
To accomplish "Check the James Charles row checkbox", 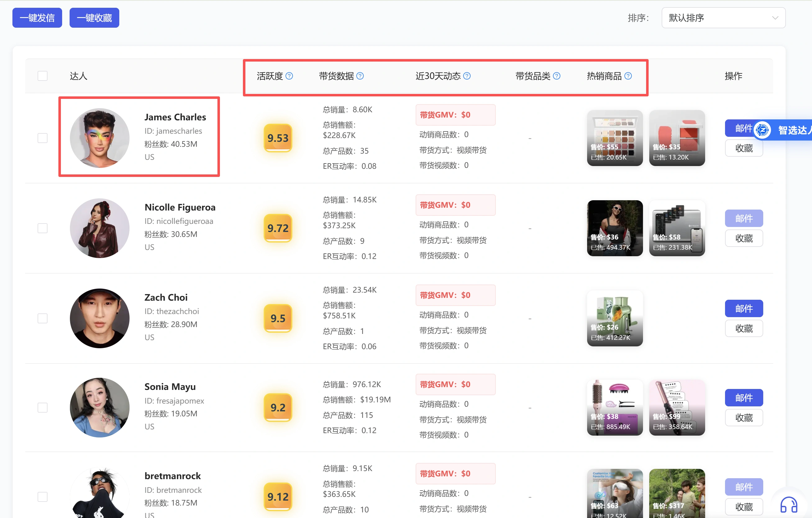I will point(43,138).
